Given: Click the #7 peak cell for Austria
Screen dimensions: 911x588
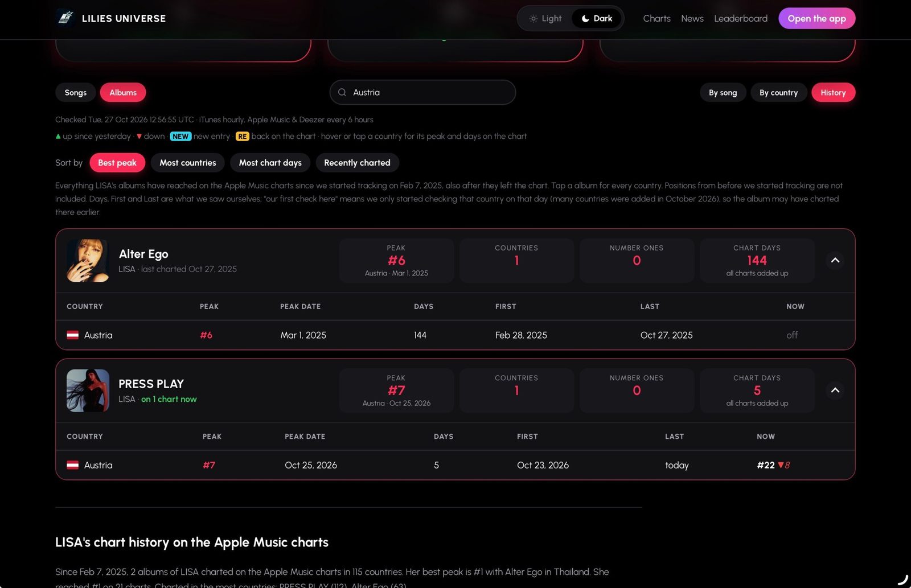Looking at the screenshot, I should pyautogui.click(x=209, y=465).
